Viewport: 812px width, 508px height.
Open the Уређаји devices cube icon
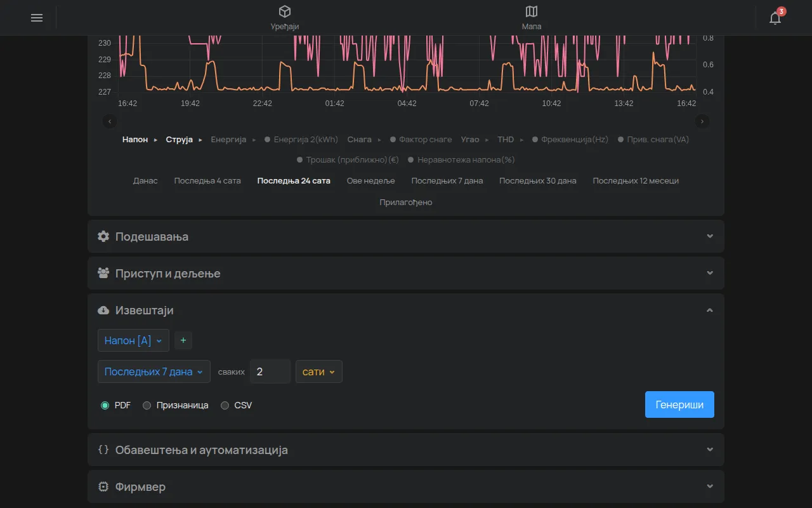[x=285, y=11]
